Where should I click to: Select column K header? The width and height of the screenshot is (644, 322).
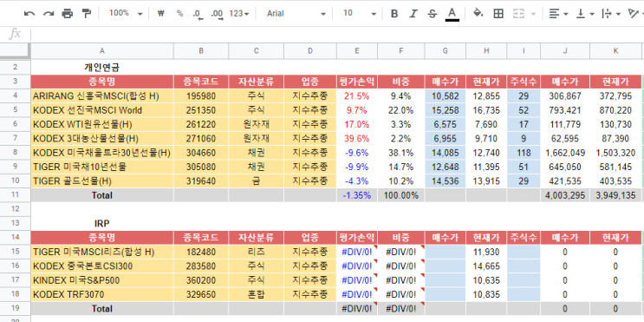click(x=615, y=51)
